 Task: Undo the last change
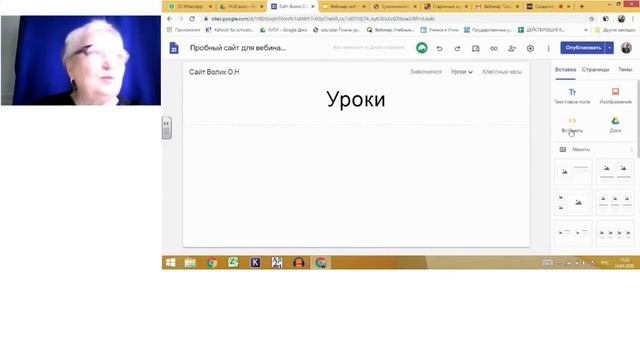[439, 49]
